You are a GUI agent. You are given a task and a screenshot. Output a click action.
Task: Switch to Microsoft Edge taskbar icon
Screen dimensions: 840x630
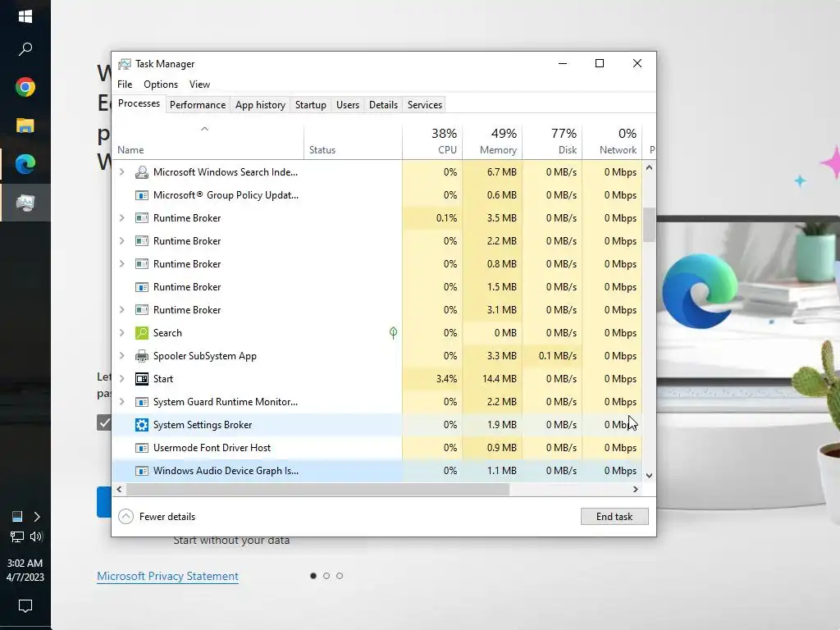click(x=25, y=164)
